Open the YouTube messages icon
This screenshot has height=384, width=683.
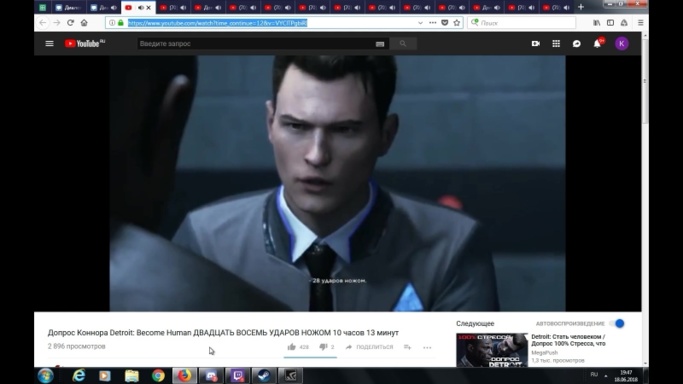click(577, 44)
